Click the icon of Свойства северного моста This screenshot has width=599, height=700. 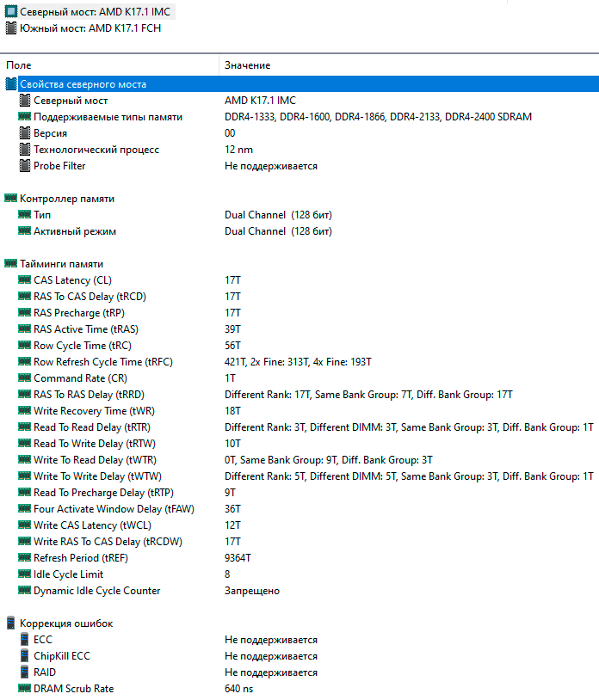(x=10, y=84)
